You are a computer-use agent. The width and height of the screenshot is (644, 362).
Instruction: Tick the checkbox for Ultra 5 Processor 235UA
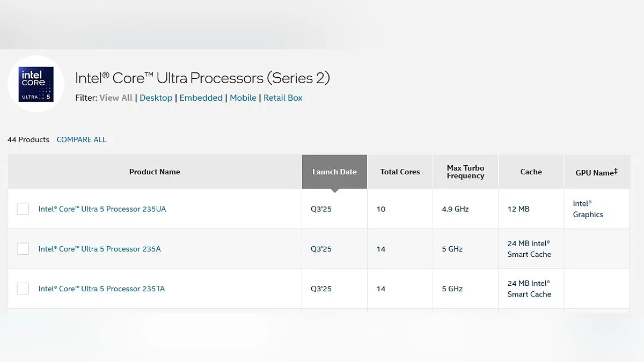coord(23,209)
